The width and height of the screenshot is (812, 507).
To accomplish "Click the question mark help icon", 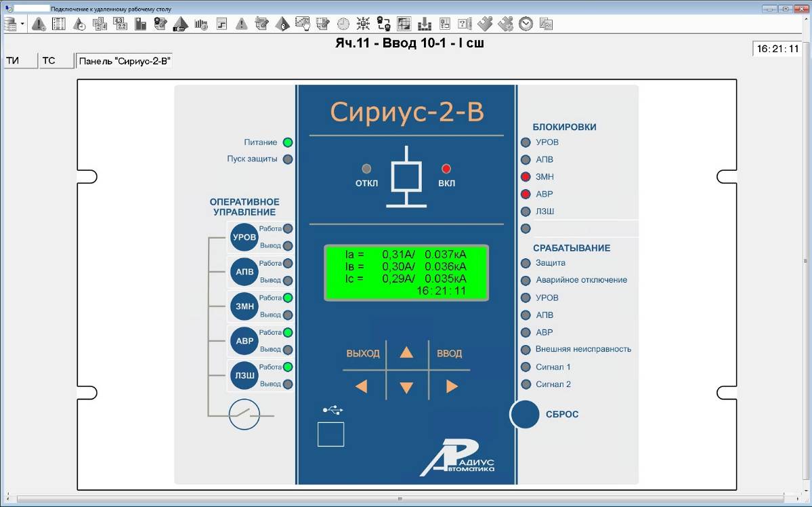I will tap(465, 24).
